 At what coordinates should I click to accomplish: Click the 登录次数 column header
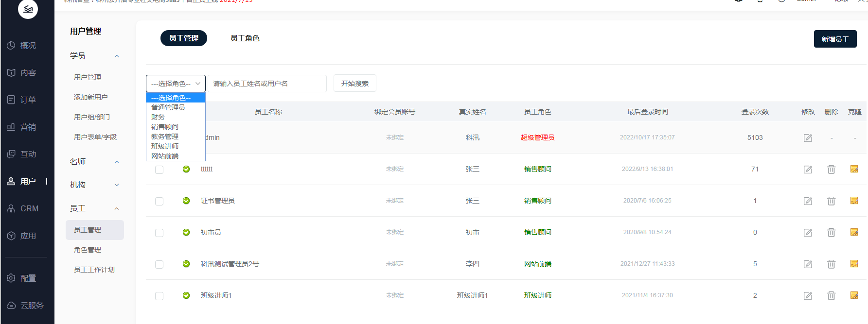click(755, 112)
